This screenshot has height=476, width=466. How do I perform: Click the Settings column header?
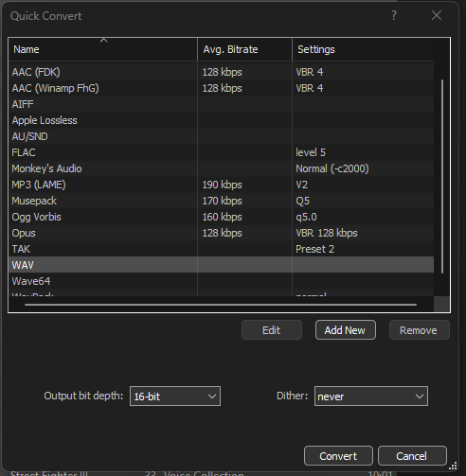tap(363, 49)
